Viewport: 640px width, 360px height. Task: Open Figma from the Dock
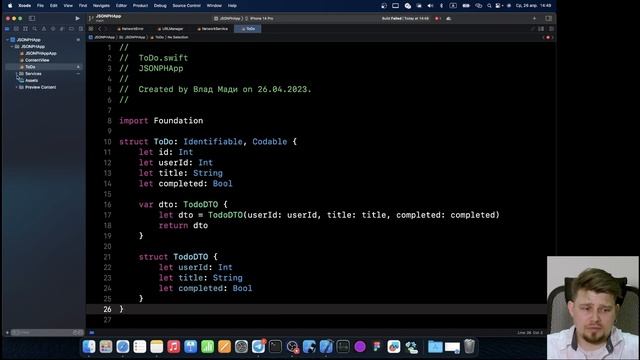click(377, 347)
